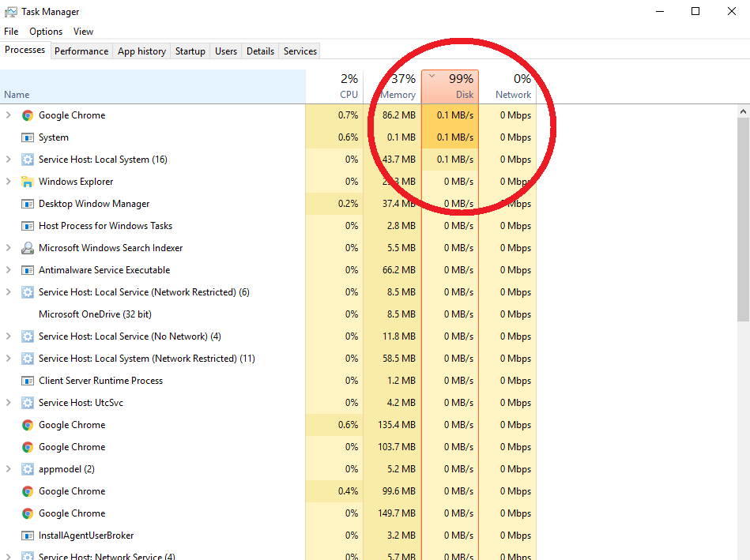
Task: Maximize the Task Manager window
Action: pyautogui.click(x=695, y=11)
